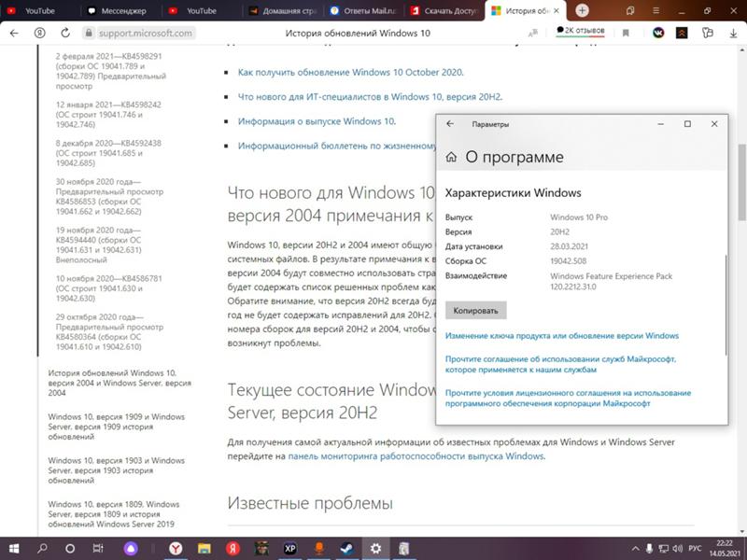Viewport: 747px width, 560px height.
Task: Switch to the first YouTube tab
Action: pos(40,10)
